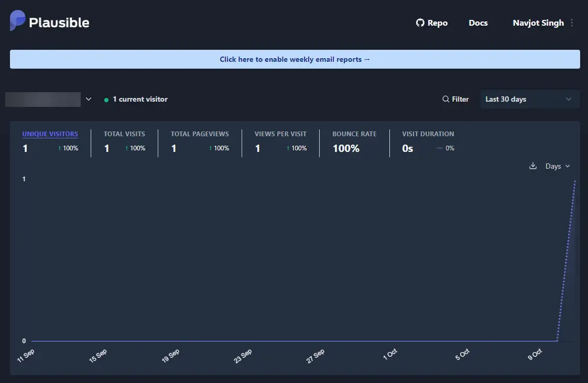Select the Bounce Rate metric
The height and width of the screenshot is (383, 588).
pos(354,141)
